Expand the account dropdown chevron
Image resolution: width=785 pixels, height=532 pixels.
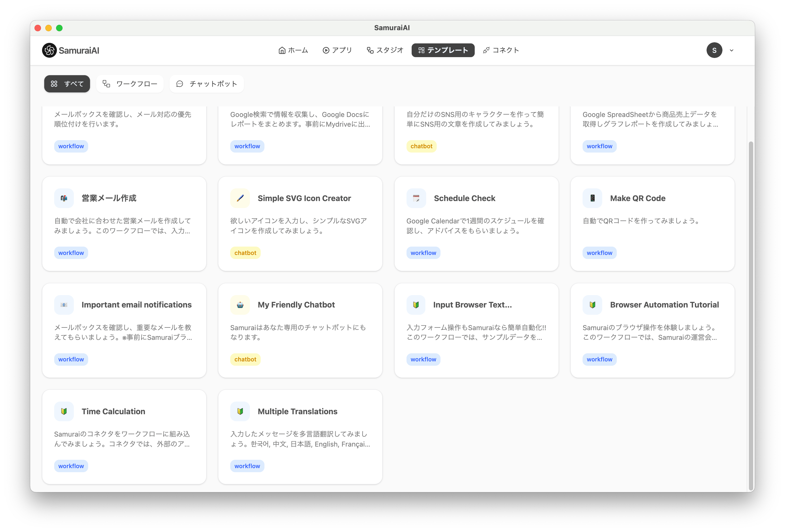731,50
